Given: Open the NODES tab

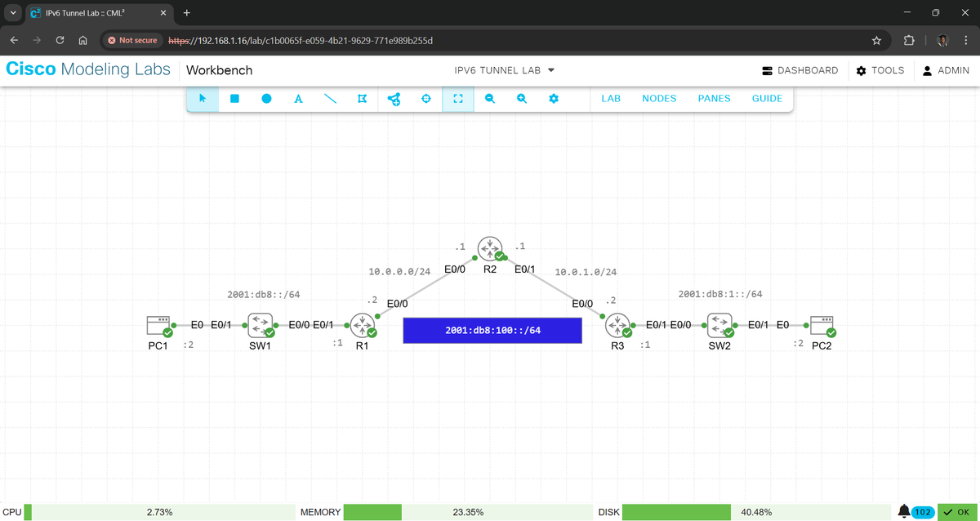Looking at the screenshot, I should coord(659,99).
